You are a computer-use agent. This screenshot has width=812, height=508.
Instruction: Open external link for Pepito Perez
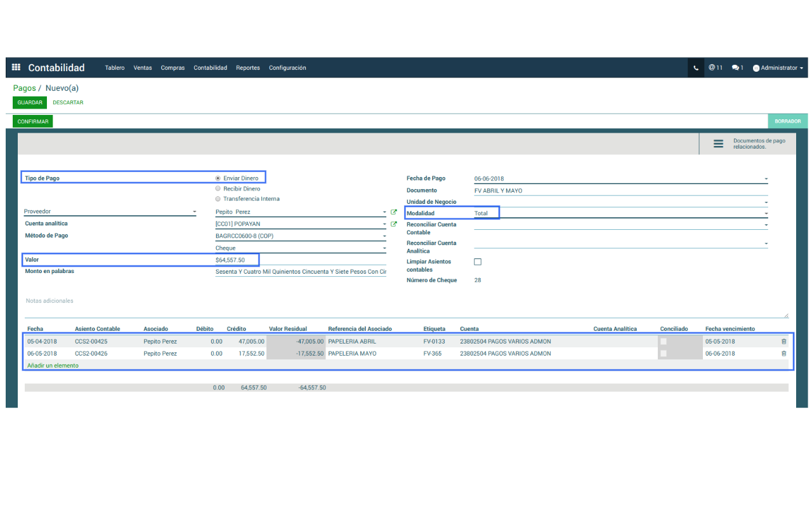pos(394,212)
